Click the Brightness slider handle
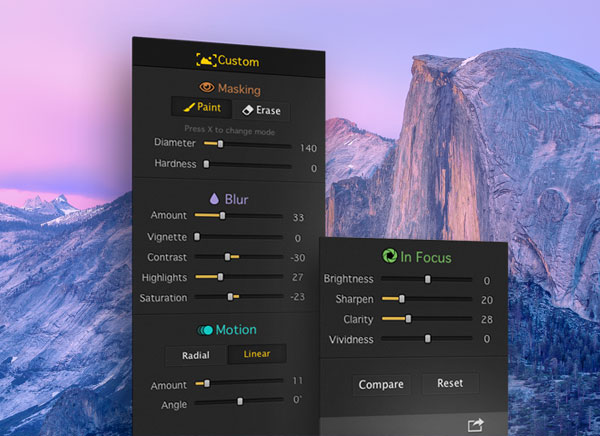This screenshot has height=436, width=600. click(x=428, y=279)
